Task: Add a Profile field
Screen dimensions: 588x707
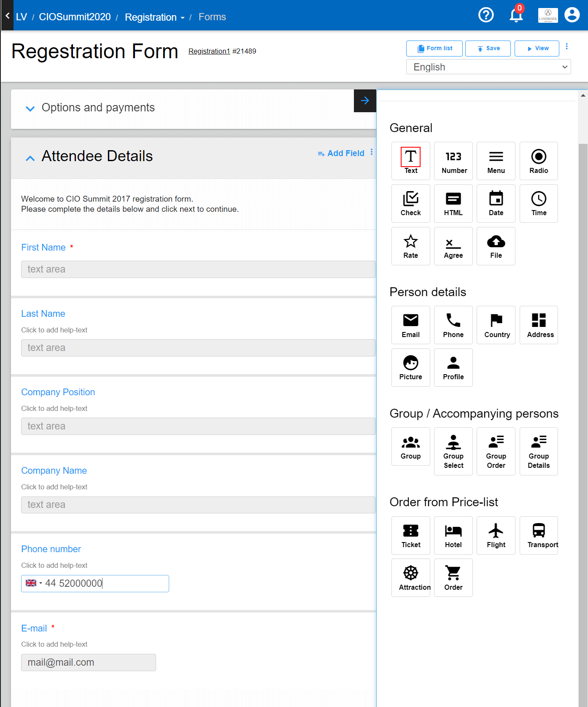Action: click(453, 367)
